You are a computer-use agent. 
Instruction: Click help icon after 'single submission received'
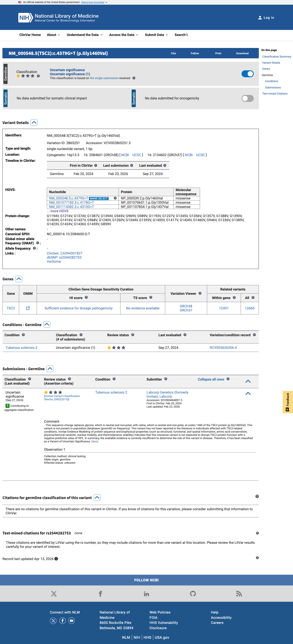pyautogui.click(x=134, y=78)
